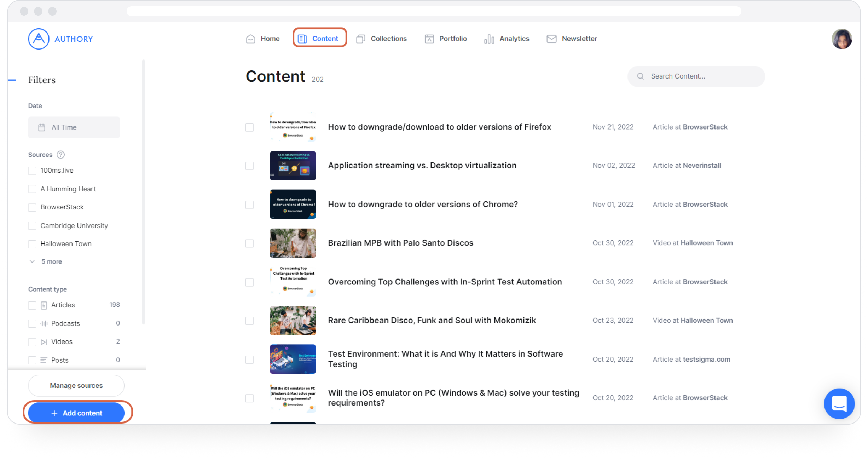Open the All Time date dropdown

pos(74,127)
